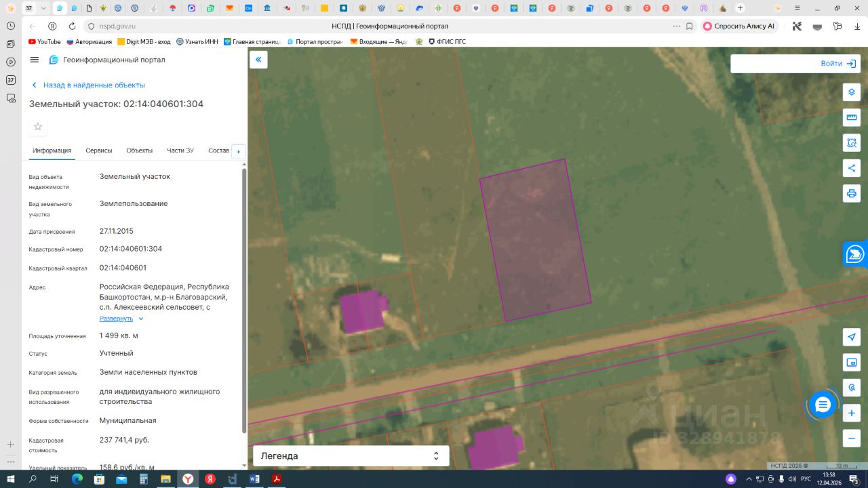Zoom out of the map with minus
868x488 pixels.
click(x=852, y=439)
